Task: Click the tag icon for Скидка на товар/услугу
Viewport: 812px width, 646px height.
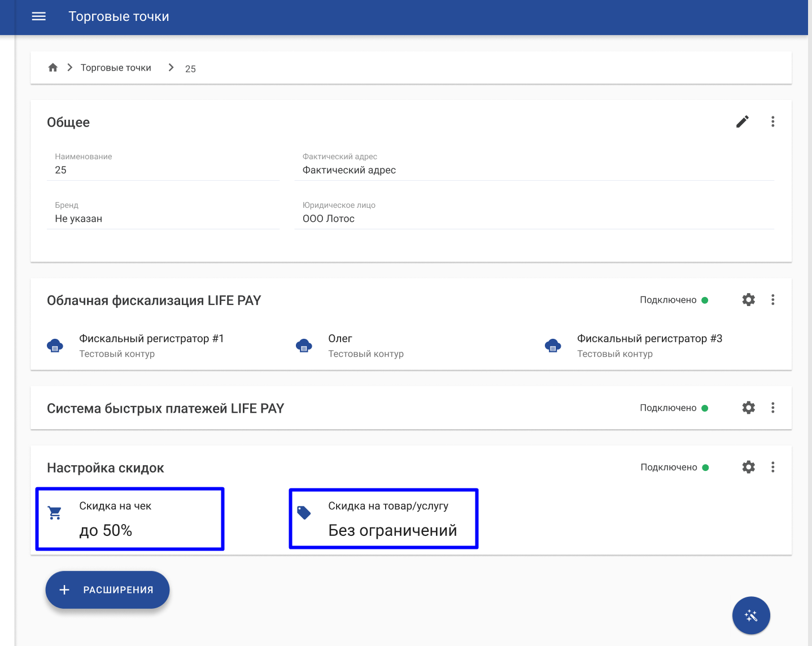Action: pyautogui.click(x=304, y=513)
